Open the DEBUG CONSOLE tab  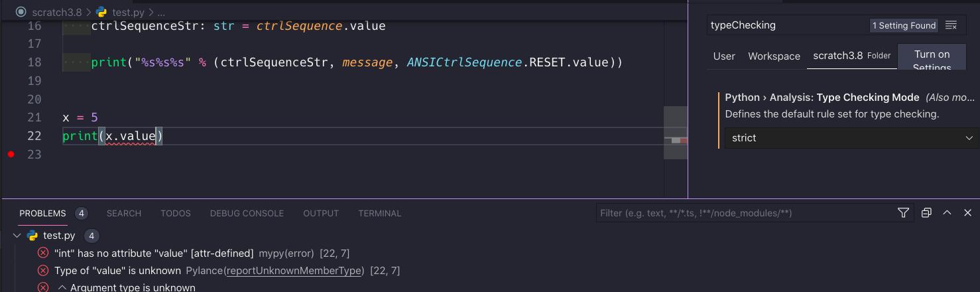point(247,213)
